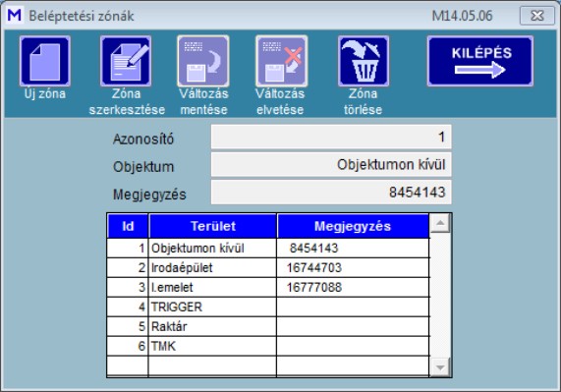Select the TMK row
This screenshot has width=561, height=392.
click(268, 347)
